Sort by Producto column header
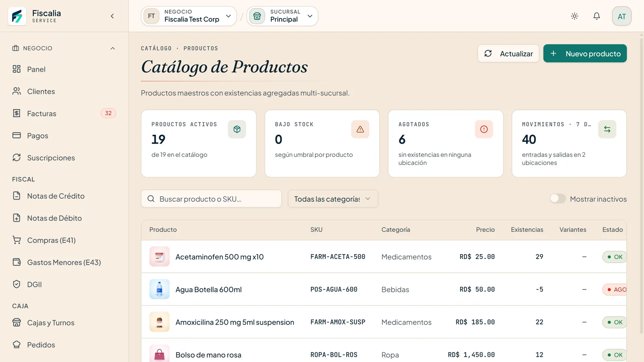 pos(163,230)
